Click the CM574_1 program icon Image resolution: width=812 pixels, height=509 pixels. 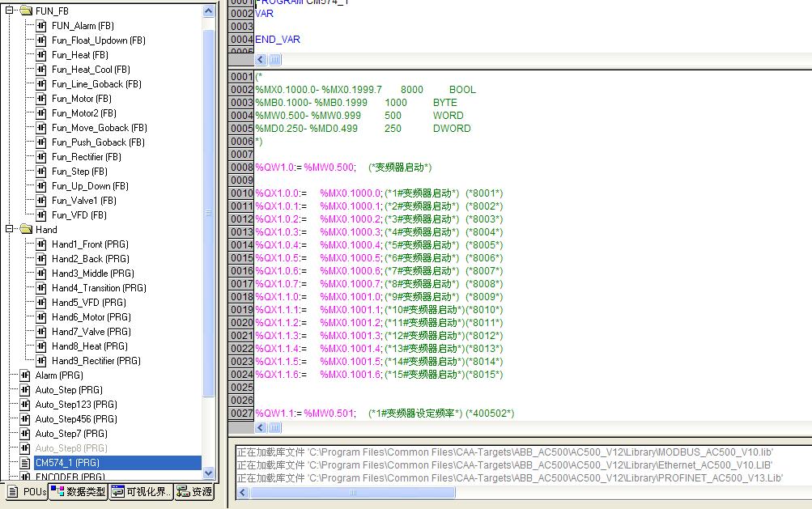click(25, 463)
